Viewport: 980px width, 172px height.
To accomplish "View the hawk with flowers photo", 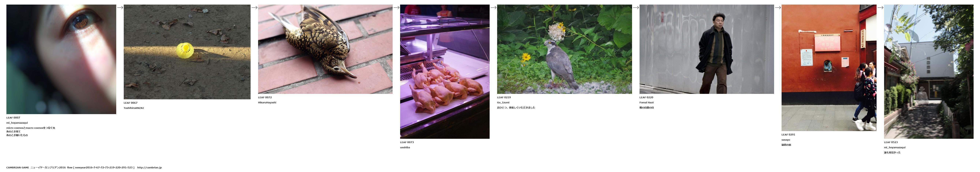I will [x=564, y=49].
